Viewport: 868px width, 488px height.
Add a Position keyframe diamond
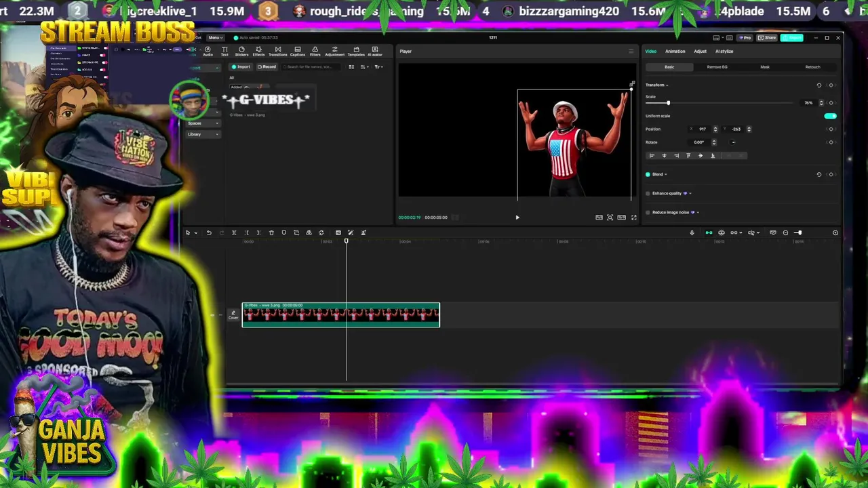click(831, 129)
